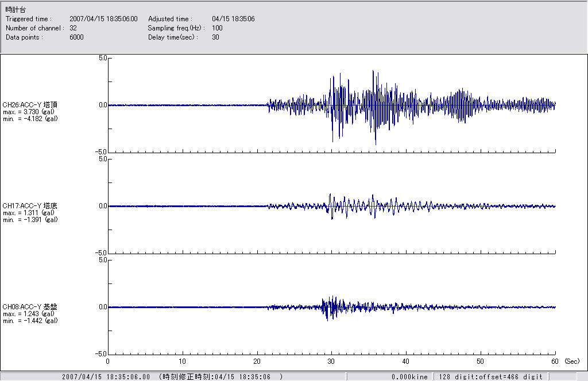Select the Adjusted time value in header
588x381 pixels.
233,19
